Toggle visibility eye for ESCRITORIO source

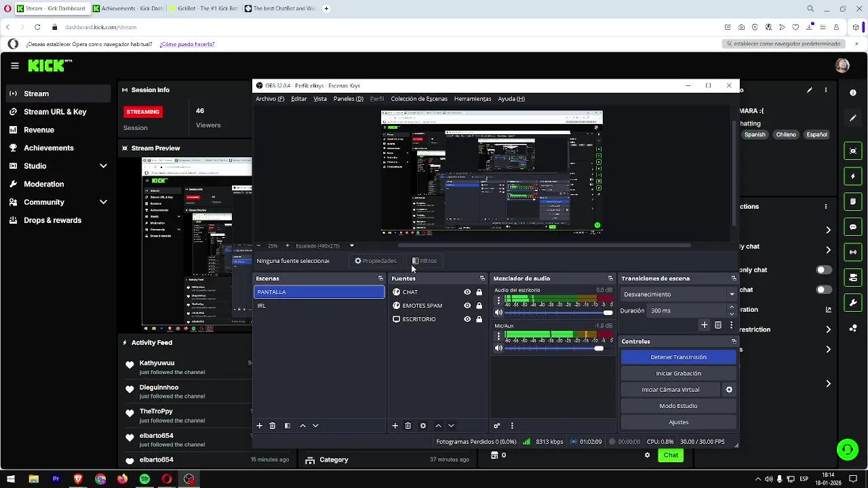tap(467, 319)
